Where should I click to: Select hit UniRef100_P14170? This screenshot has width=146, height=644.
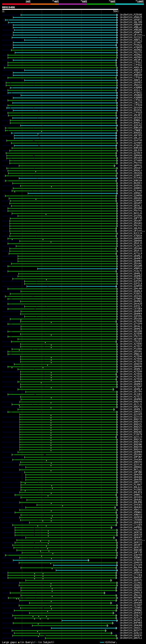pyautogui.click(x=131, y=271)
